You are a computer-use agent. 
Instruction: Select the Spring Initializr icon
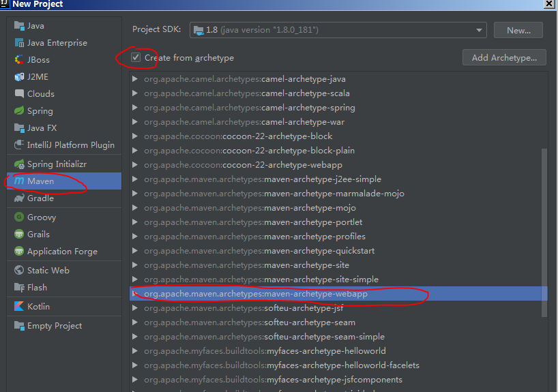[x=19, y=164]
